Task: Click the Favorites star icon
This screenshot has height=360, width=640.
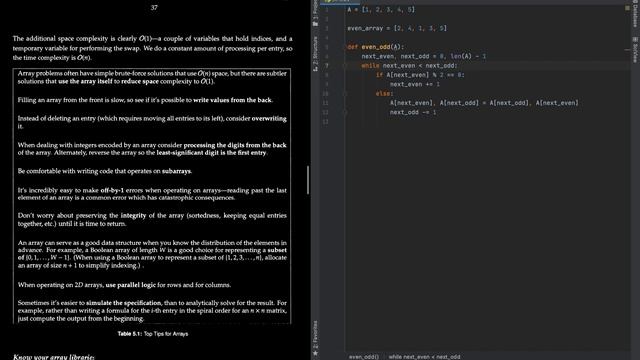Action: tap(315, 353)
